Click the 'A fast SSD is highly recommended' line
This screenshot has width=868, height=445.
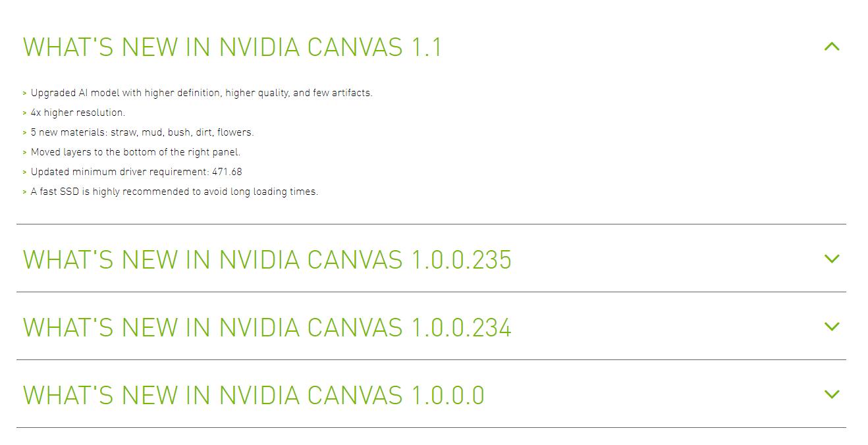(175, 192)
